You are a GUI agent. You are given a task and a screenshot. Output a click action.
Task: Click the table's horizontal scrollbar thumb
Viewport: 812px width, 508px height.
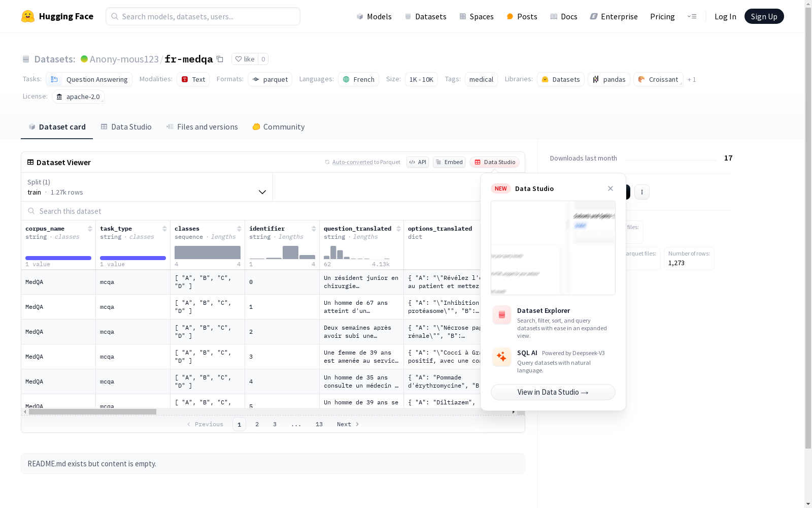pyautogui.click(x=93, y=412)
